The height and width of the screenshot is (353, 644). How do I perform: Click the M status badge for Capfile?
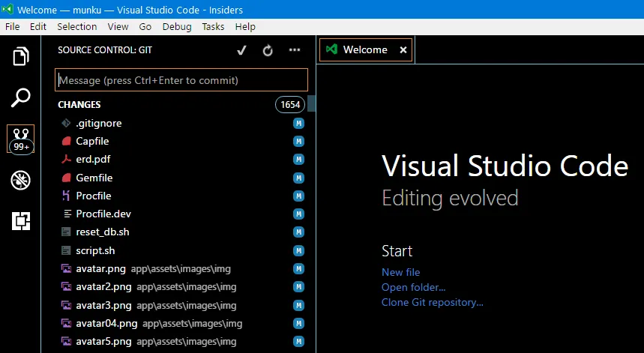(298, 141)
